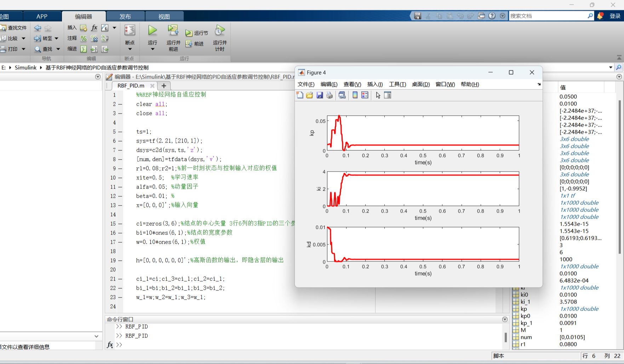Click the Help question mark icon
Image resolution: width=624 pixels, height=364 pixels.
pyautogui.click(x=492, y=16)
